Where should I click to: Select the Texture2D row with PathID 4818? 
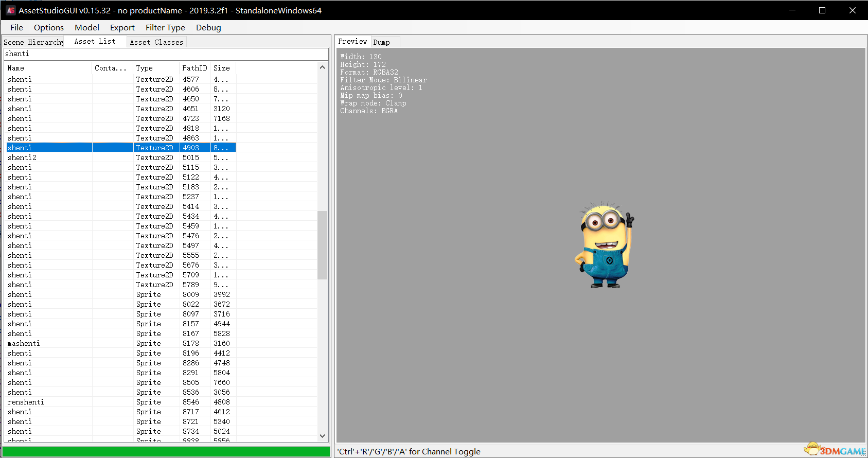[121, 128]
